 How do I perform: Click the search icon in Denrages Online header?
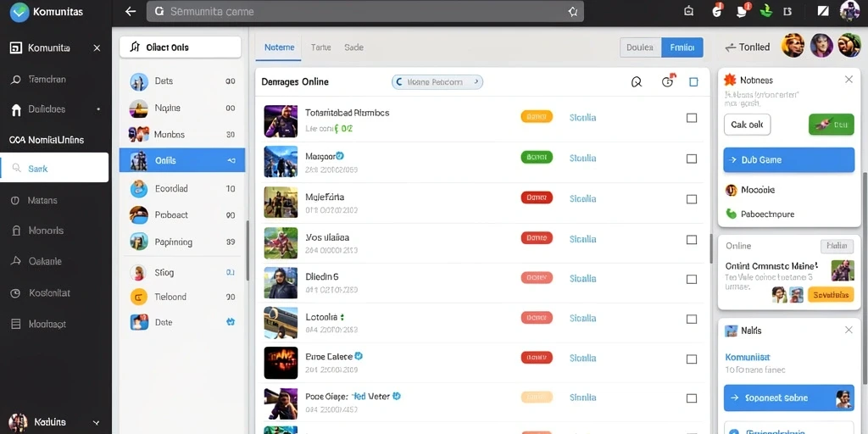[x=637, y=82]
